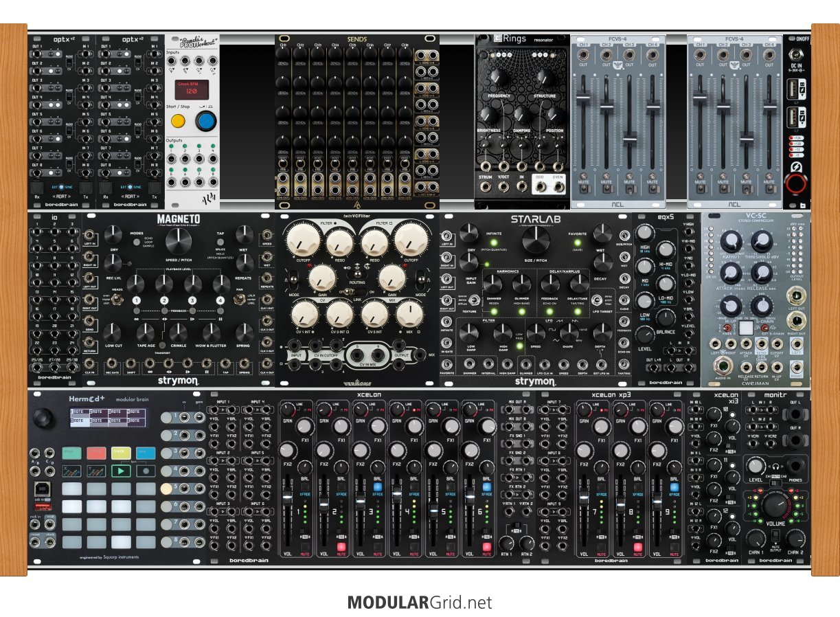The width and height of the screenshot is (840, 617).
Task: Click the Hermod+ record circle button
Action: [146, 472]
